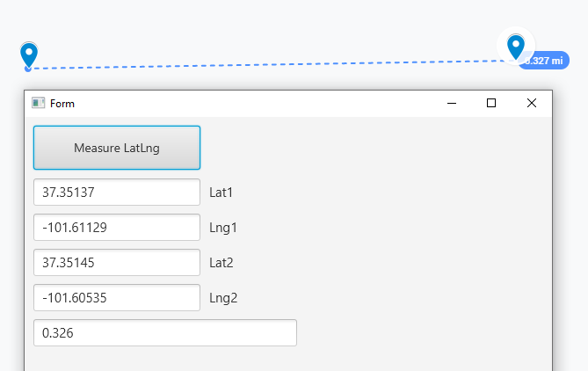Click the Lng1 label text
Screen dimensions: 588x371
click(x=223, y=227)
